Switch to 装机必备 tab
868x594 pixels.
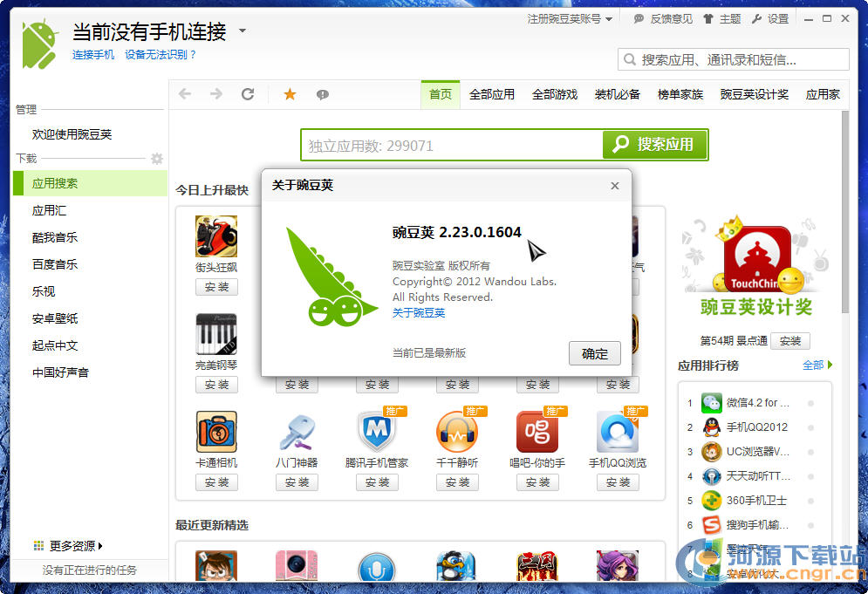point(618,95)
